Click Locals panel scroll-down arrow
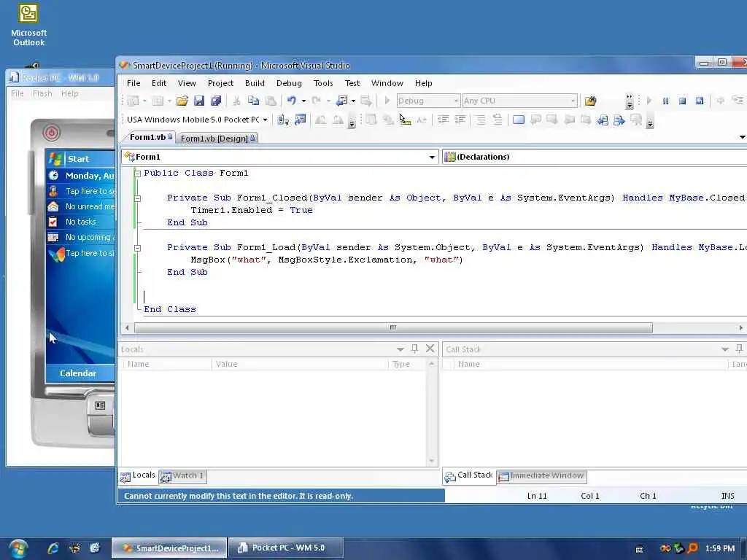The image size is (747, 560). [x=432, y=461]
